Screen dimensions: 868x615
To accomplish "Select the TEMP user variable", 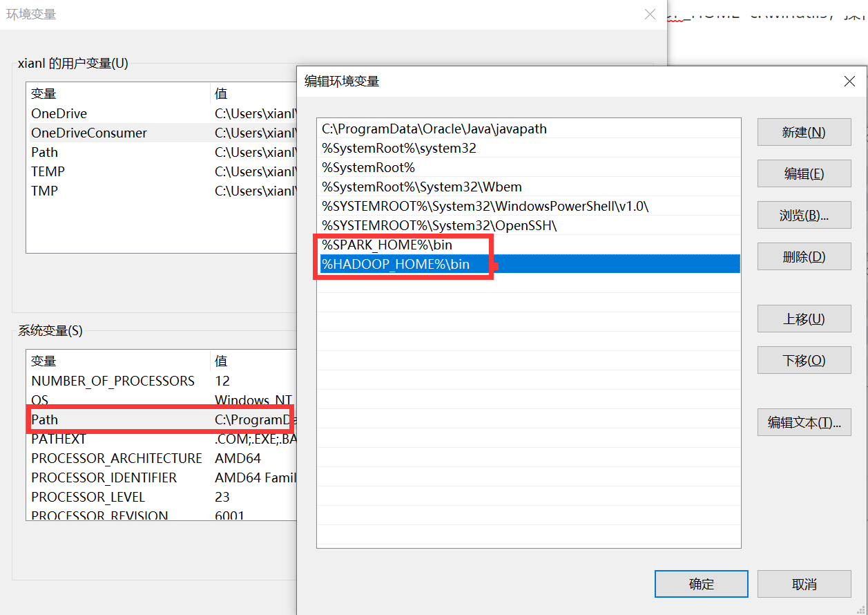I will click(161, 171).
